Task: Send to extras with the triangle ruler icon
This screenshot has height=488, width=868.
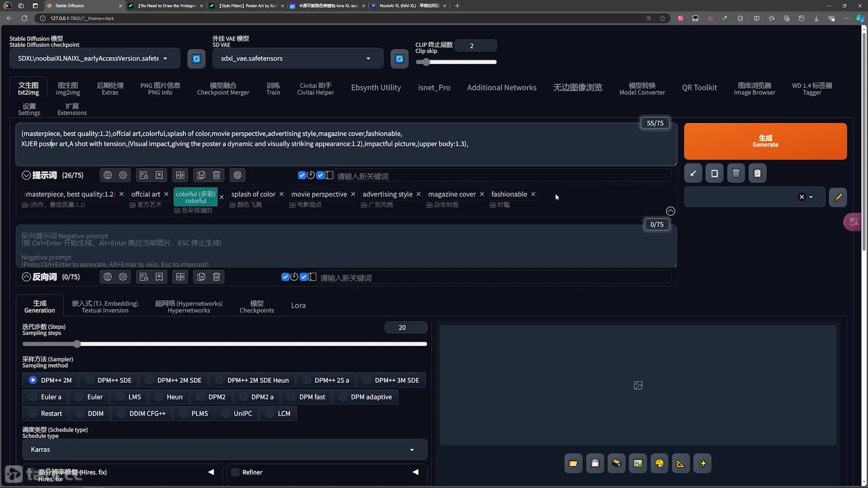Action: (680, 463)
